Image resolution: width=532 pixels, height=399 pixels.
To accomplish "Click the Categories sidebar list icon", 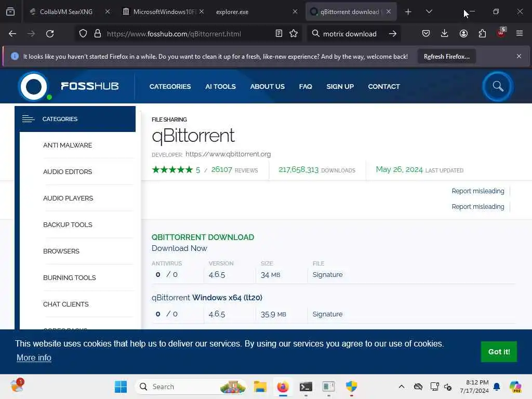I will [x=28, y=119].
